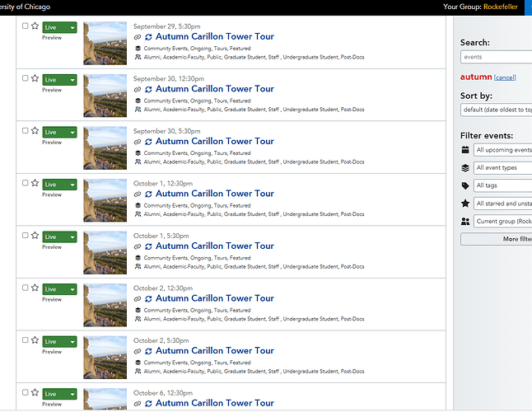532x412 pixels.
Task: Open Autumn Carillon Tower Tour on October 1, 5:30pm
Action: (x=214, y=246)
